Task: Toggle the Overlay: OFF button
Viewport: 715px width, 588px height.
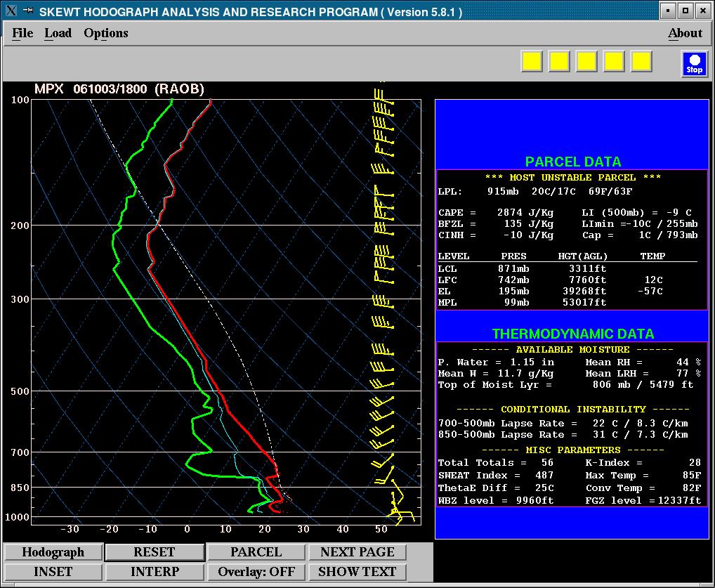Action: click(256, 572)
